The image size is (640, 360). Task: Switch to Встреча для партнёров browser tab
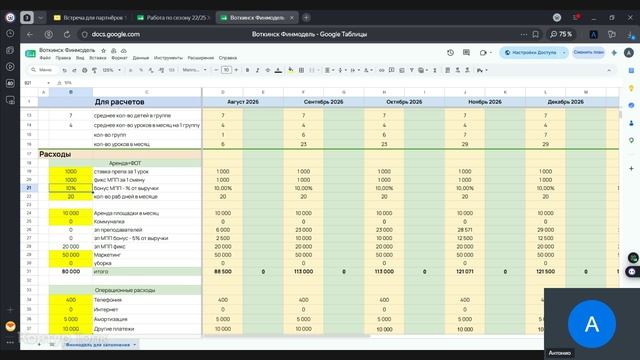91,18
